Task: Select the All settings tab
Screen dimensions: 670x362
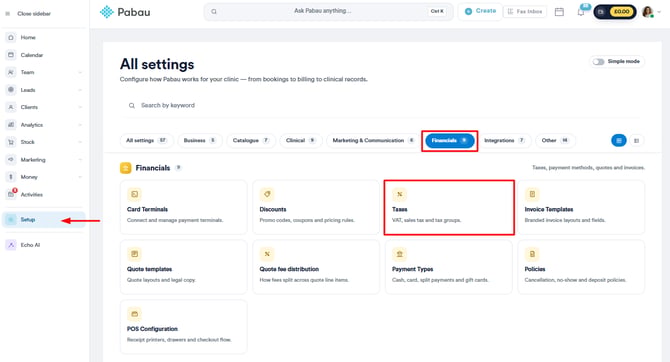Action: point(146,140)
